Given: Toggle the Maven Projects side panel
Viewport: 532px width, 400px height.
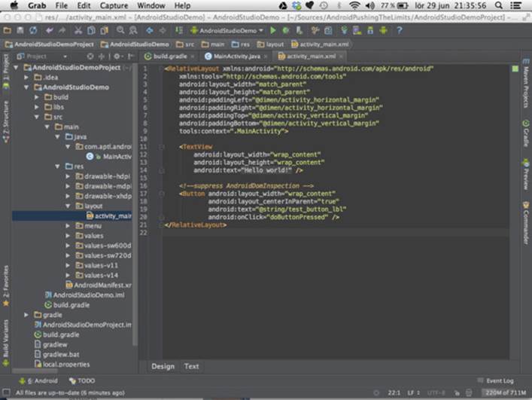Looking at the screenshot, I should pos(525,83).
